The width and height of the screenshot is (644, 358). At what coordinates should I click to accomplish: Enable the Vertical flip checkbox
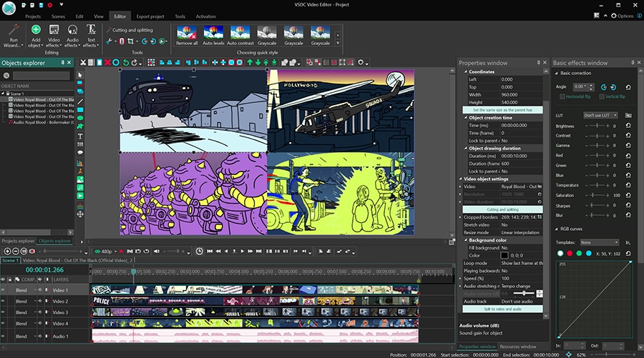(602, 97)
